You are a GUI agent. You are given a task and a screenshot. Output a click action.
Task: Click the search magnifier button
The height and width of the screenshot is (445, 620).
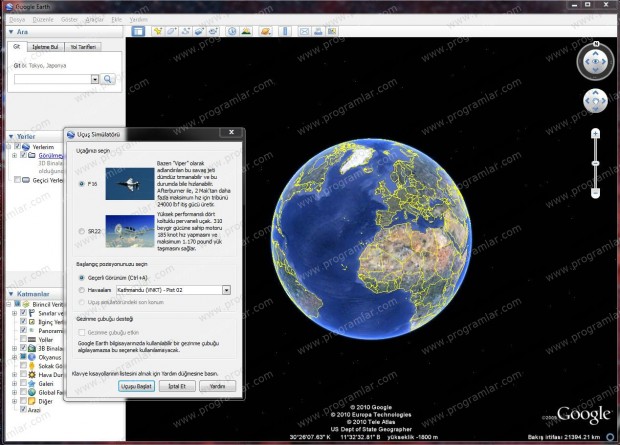point(108,79)
